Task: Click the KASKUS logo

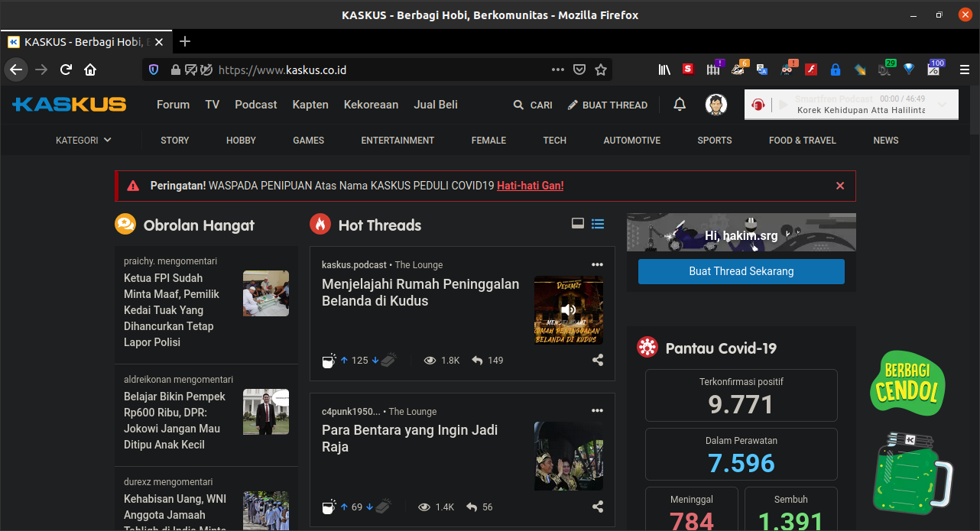Action: click(x=69, y=105)
